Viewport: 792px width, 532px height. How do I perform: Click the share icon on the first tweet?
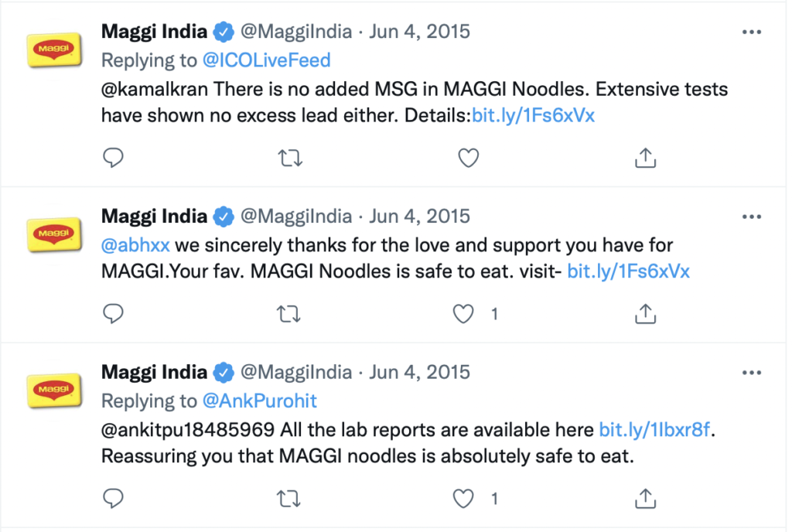click(x=645, y=157)
